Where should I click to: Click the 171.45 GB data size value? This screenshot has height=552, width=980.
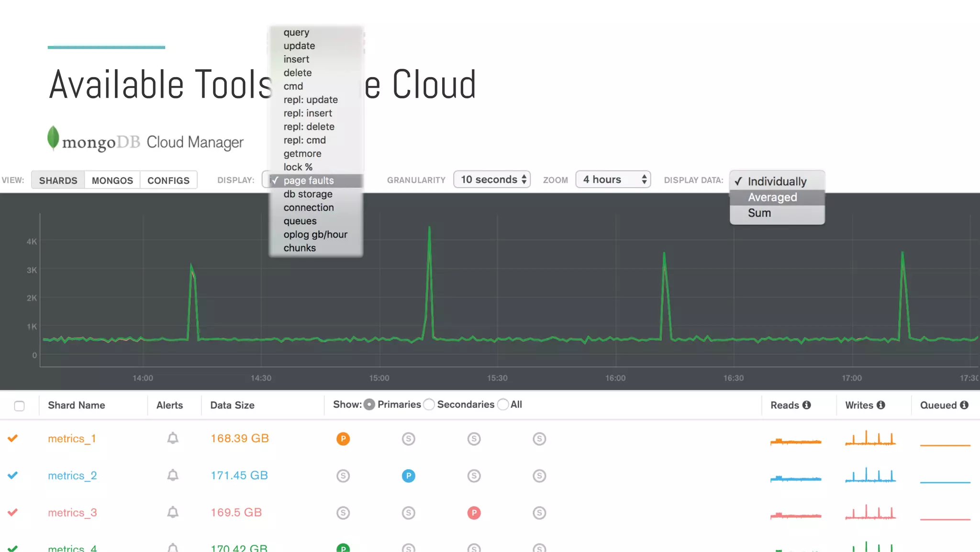239,475
